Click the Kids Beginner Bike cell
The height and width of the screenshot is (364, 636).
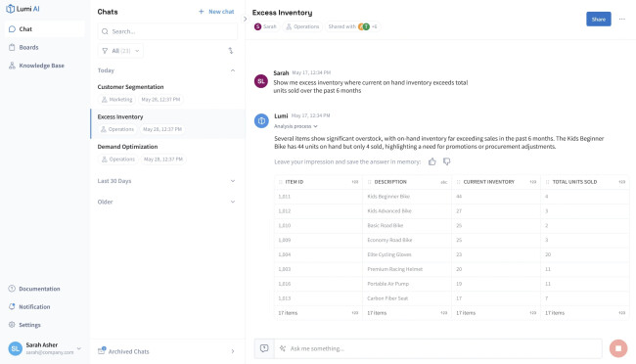tap(407, 197)
